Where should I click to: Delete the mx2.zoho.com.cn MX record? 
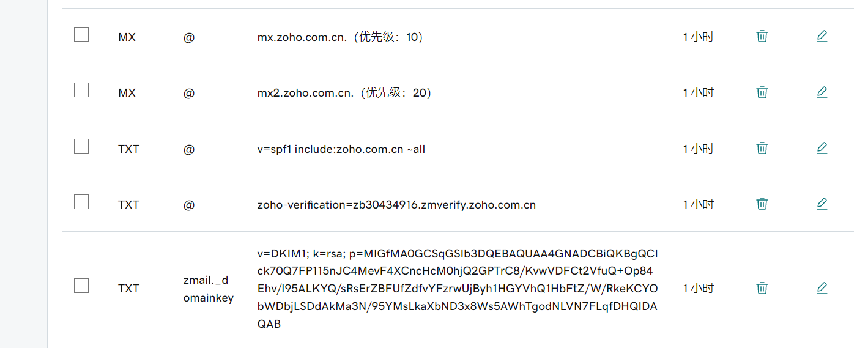[762, 92]
